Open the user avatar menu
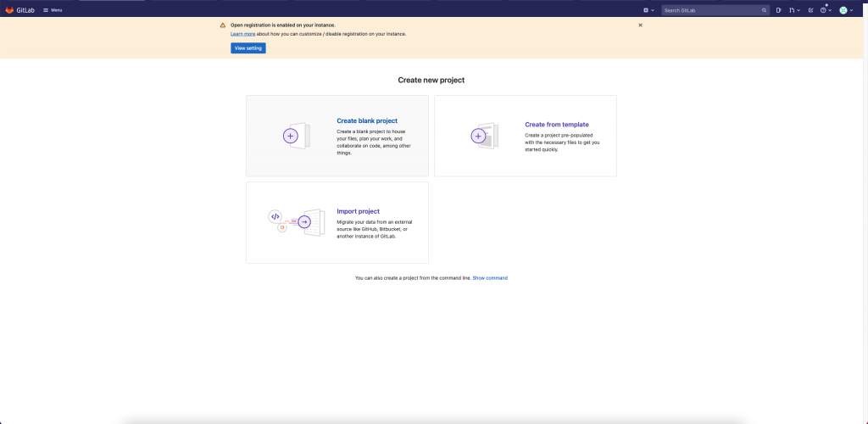868x424 pixels. point(846,10)
